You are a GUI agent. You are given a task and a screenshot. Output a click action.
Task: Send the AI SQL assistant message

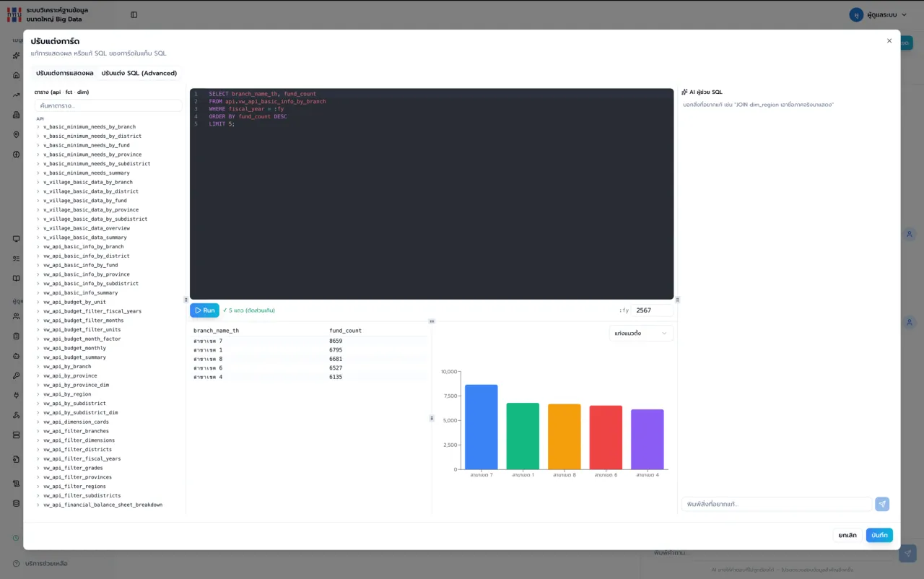coord(882,504)
